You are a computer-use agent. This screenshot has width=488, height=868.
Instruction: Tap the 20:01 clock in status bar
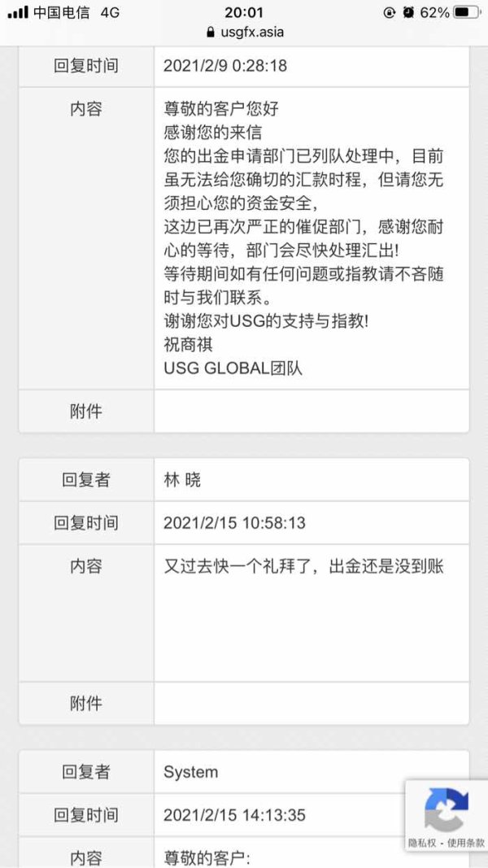[244, 12]
